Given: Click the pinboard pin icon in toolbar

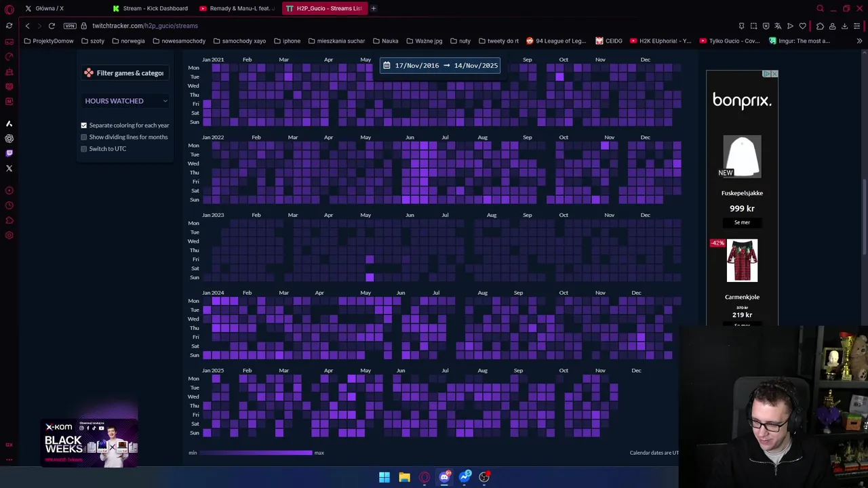Looking at the screenshot, I should click(x=741, y=26).
